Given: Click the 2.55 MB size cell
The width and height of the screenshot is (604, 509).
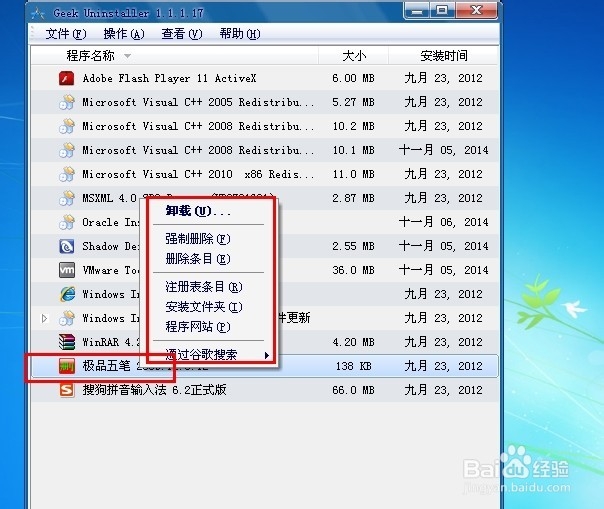Looking at the screenshot, I should click(x=353, y=246).
